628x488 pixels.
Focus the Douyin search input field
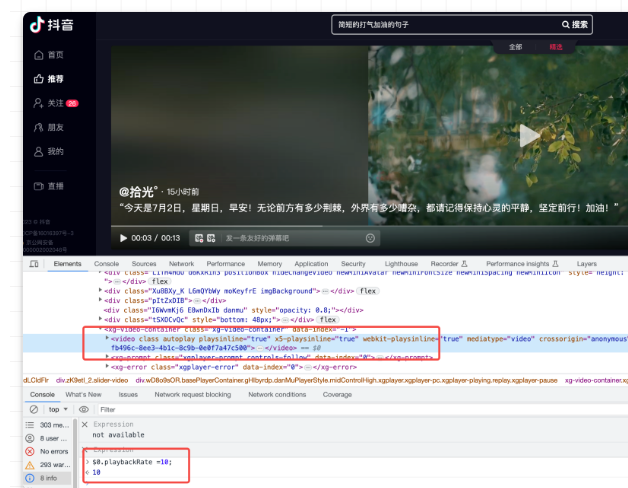click(x=445, y=24)
